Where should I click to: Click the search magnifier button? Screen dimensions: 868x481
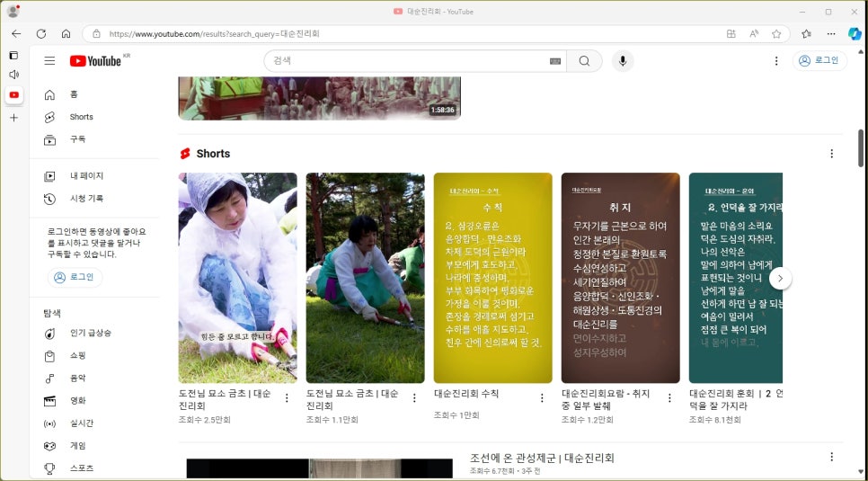coord(584,61)
